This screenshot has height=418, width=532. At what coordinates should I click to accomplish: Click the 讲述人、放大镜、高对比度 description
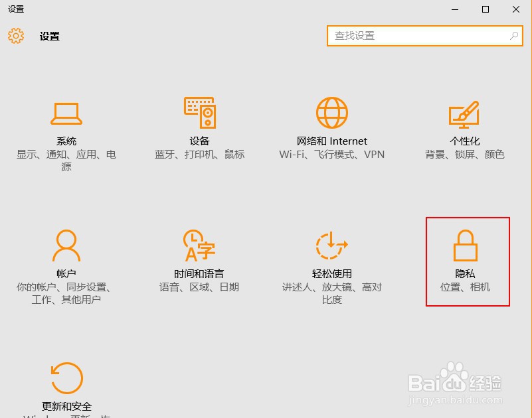[332, 293]
